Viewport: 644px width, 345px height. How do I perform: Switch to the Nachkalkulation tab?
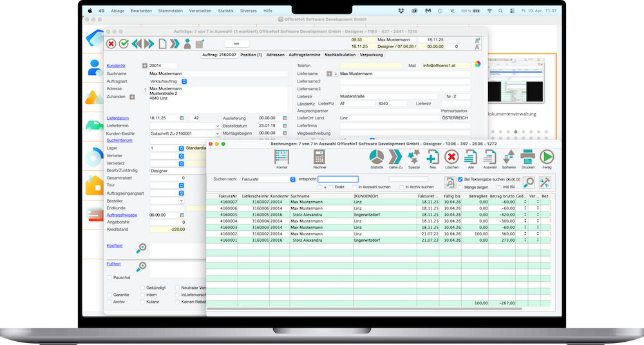pyautogui.click(x=340, y=55)
